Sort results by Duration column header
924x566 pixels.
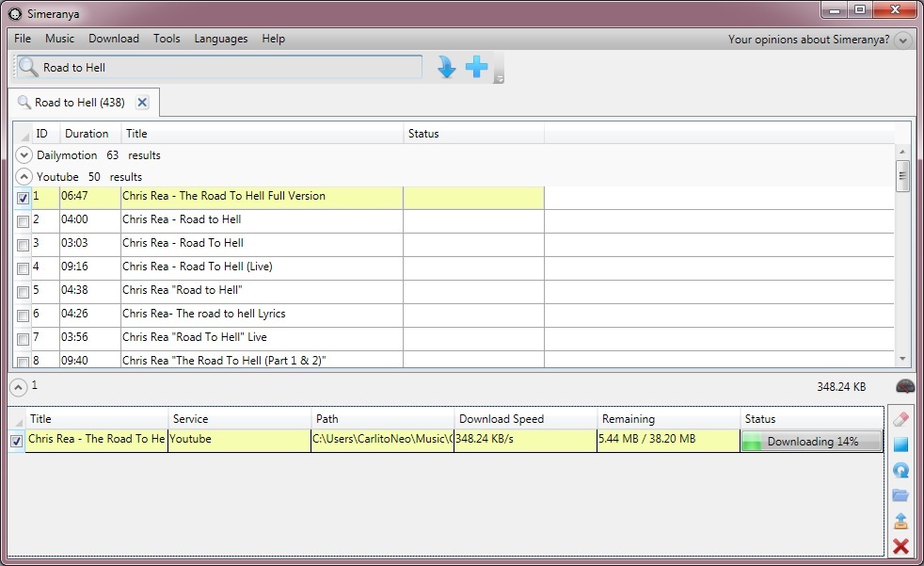click(90, 134)
